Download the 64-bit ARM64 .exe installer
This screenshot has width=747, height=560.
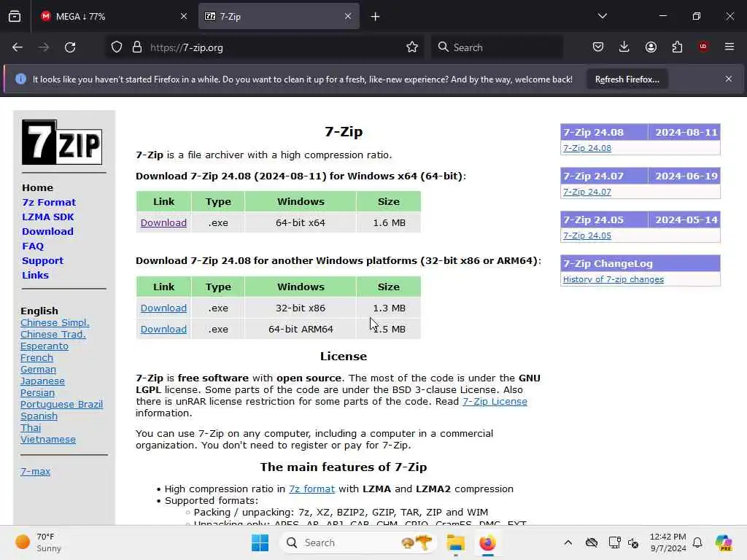163,329
